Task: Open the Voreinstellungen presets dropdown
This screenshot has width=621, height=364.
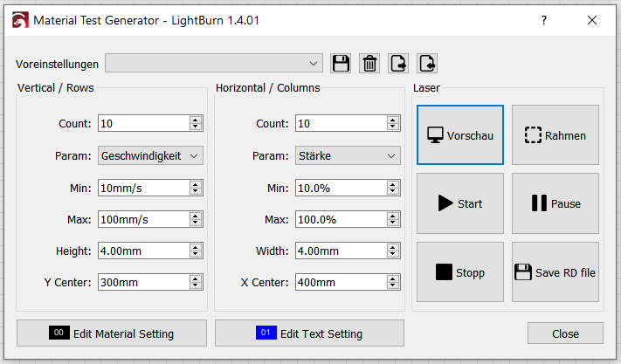Action: (x=214, y=64)
